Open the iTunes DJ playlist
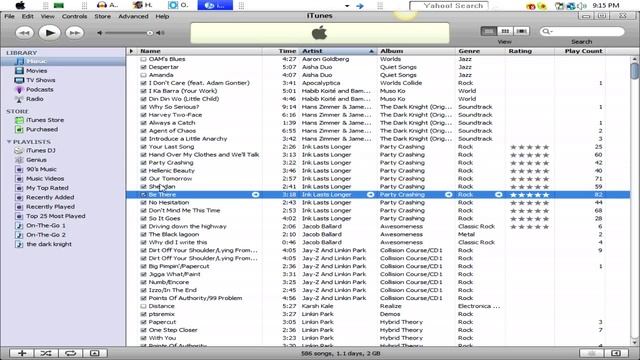This screenshot has width=640, height=360. (40, 150)
